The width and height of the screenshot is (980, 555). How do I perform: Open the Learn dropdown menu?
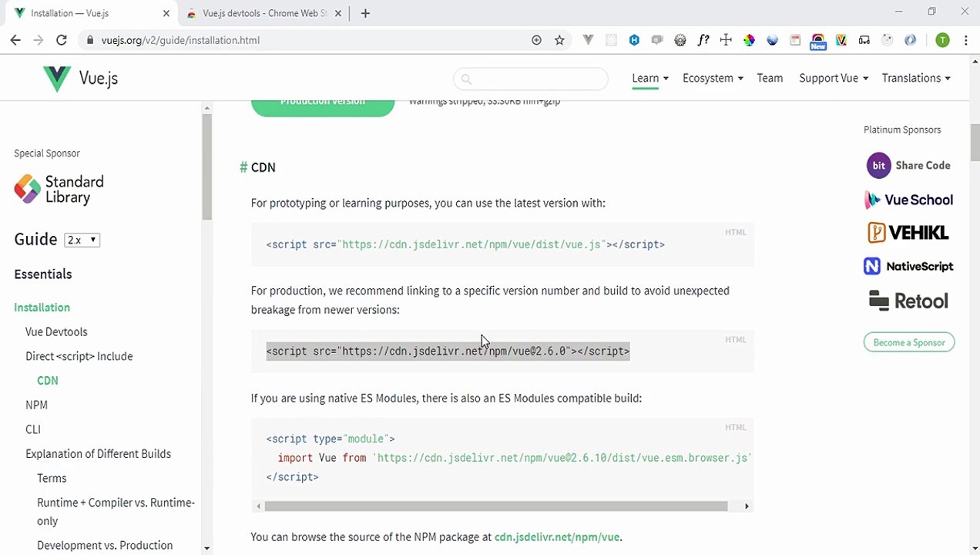pos(650,78)
